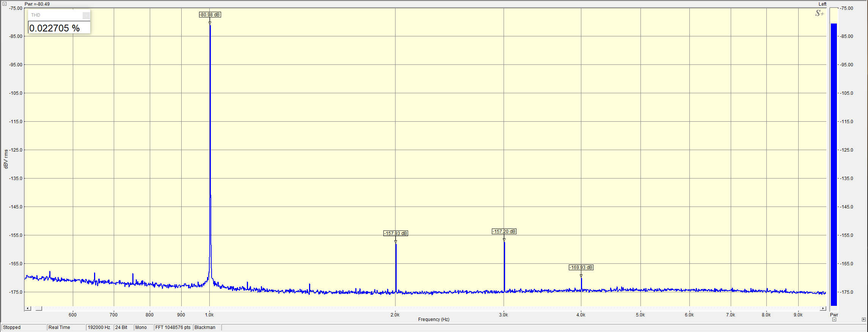868x332 pixels.
Task: Click the Mono channel status field
Action: 144,327
